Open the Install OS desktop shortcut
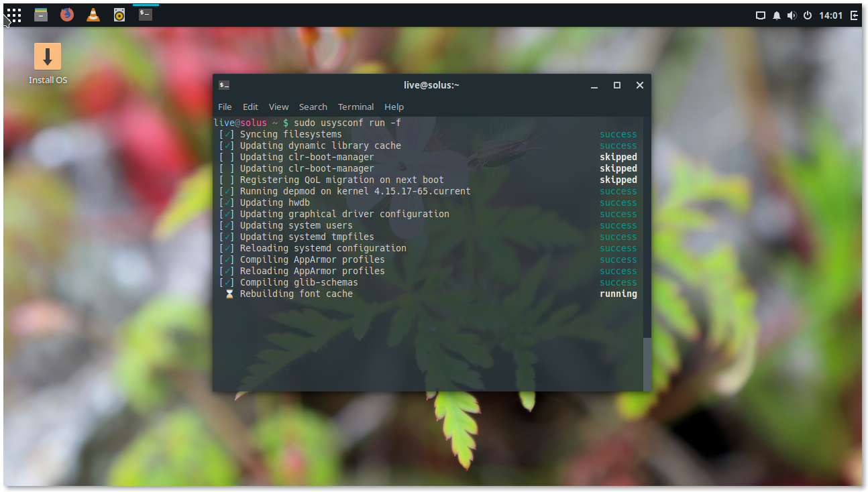 pos(48,64)
